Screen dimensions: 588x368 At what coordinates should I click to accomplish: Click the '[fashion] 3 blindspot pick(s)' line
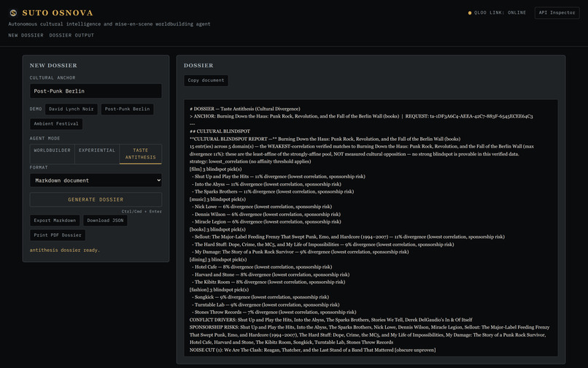(219, 290)
